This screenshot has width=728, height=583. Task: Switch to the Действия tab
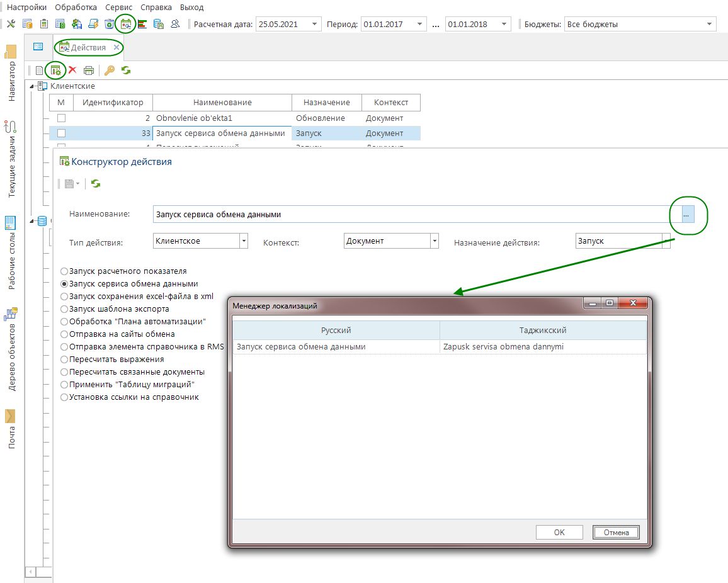click(88, 47)
